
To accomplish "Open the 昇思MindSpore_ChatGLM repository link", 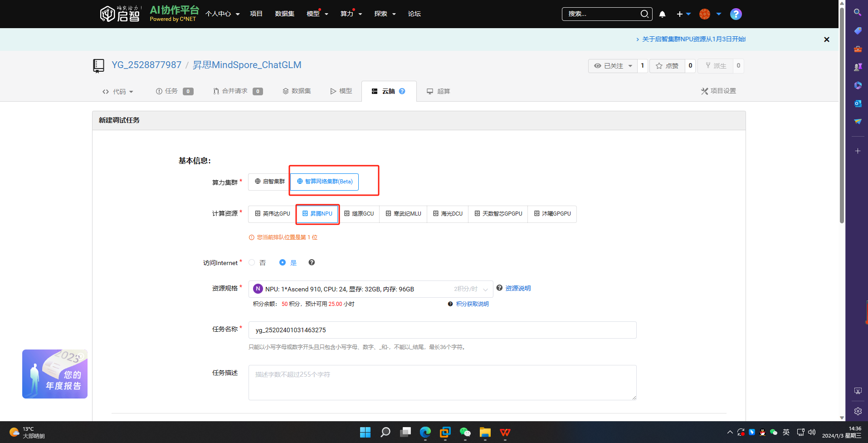I will (x=247, y=65).
